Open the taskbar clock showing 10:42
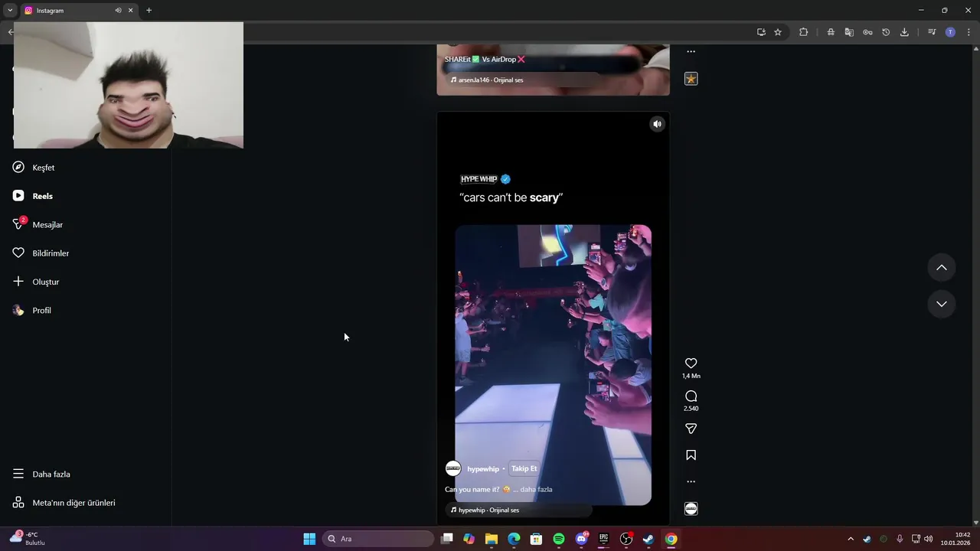The image size is (980, 551). pyautogui.click(x=955, y=539)
